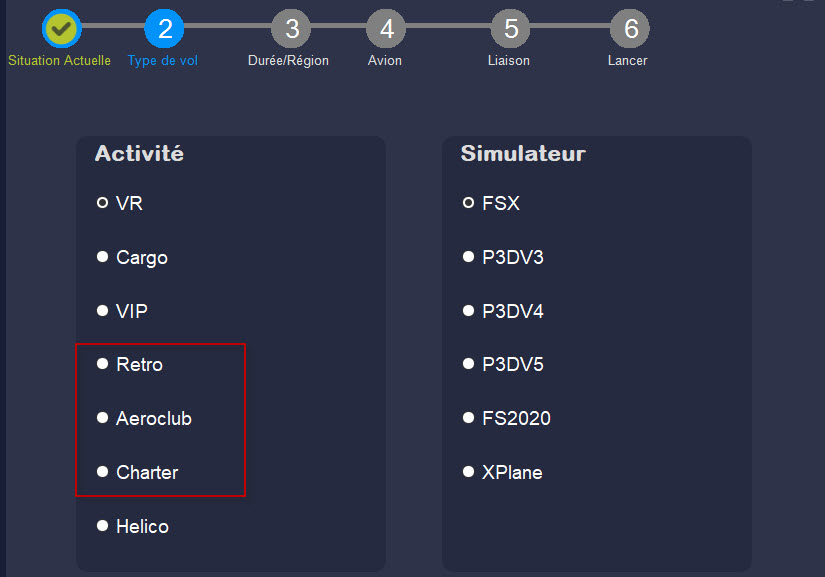
Task: Go to step 3 Durée/Région circle
Action: pyautogui.click(x=291, y=28)
